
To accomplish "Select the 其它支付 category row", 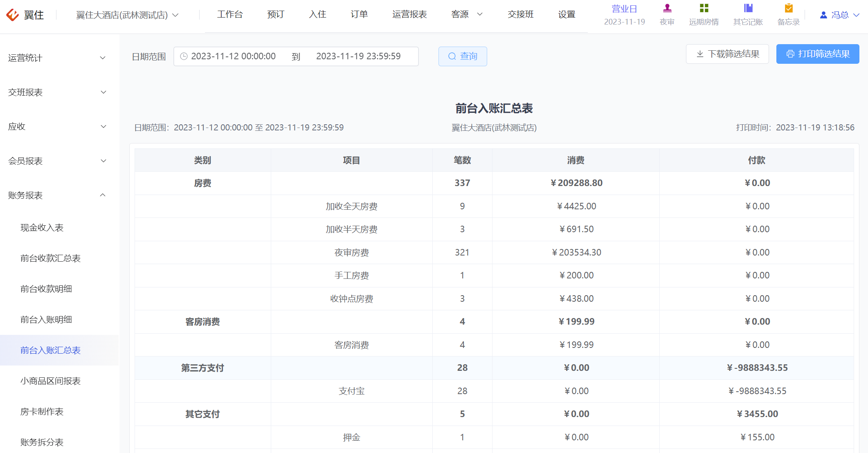I will click(494, 414).
